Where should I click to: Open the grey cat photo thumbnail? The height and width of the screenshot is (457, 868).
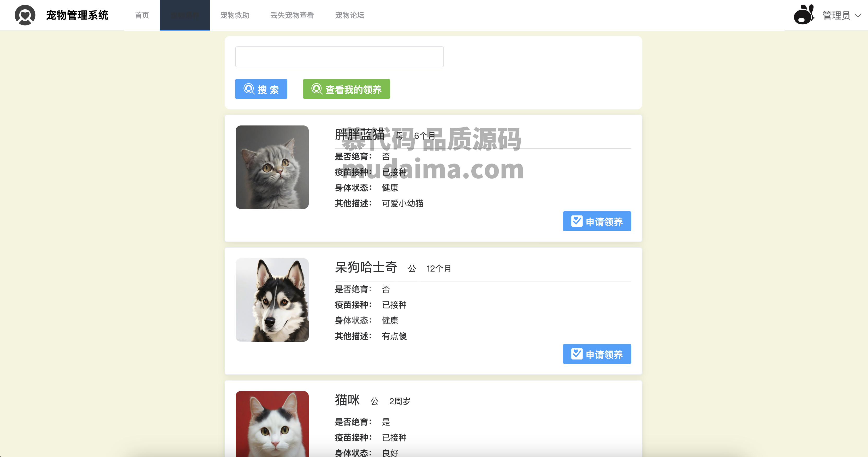tap(272, 167)
